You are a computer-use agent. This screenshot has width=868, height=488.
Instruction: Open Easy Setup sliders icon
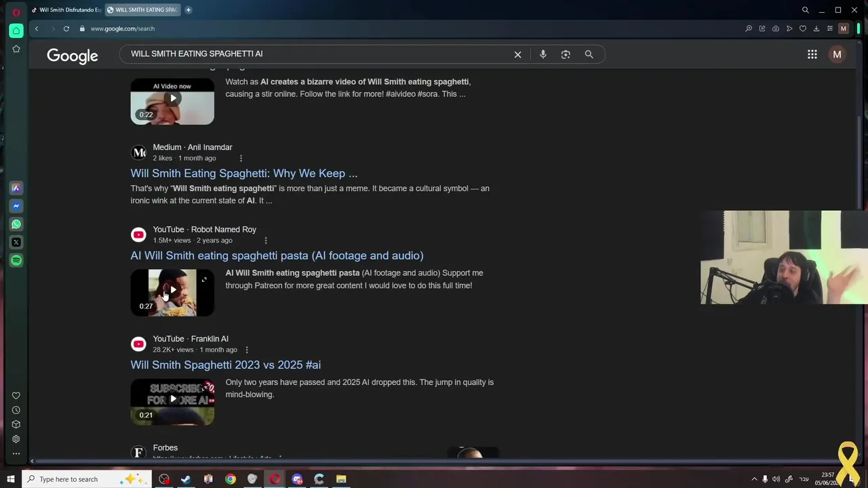point(829,28)
